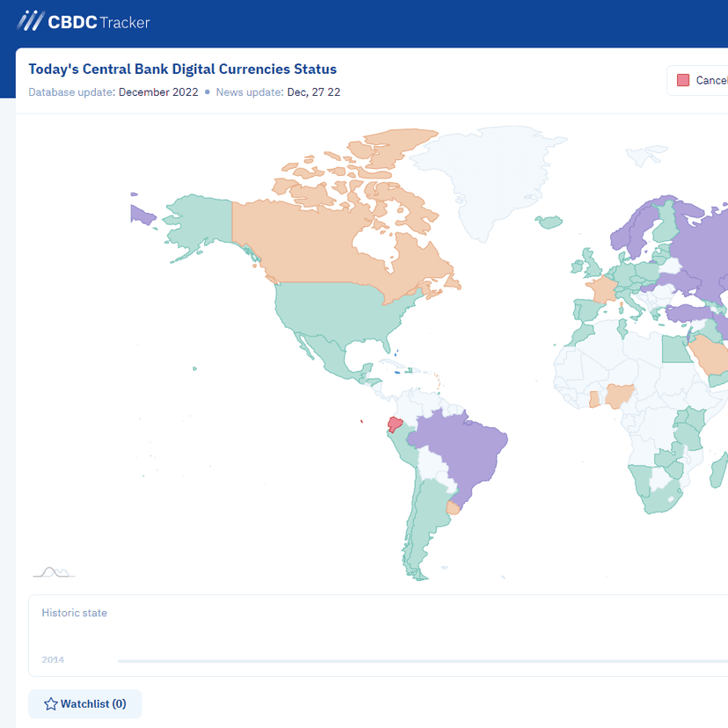
Task: Click the Historic state timeline slider track
Action: point(423,660)
